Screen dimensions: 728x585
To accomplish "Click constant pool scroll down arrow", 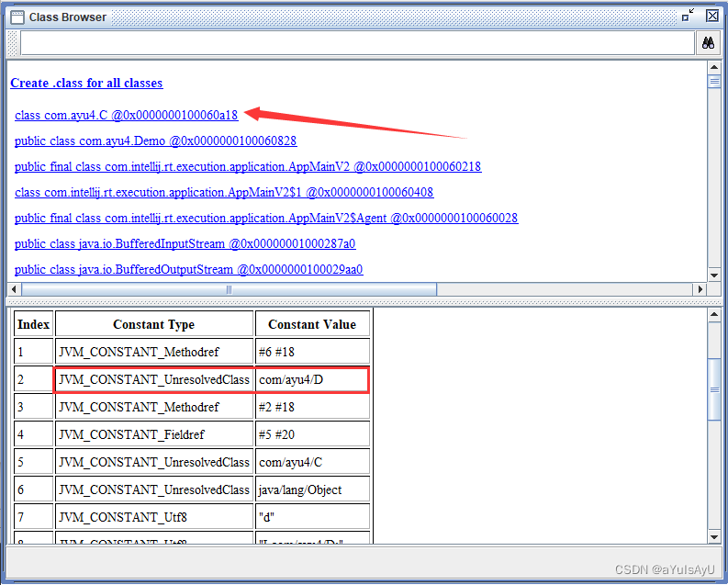I will click(x=714, y=536).
